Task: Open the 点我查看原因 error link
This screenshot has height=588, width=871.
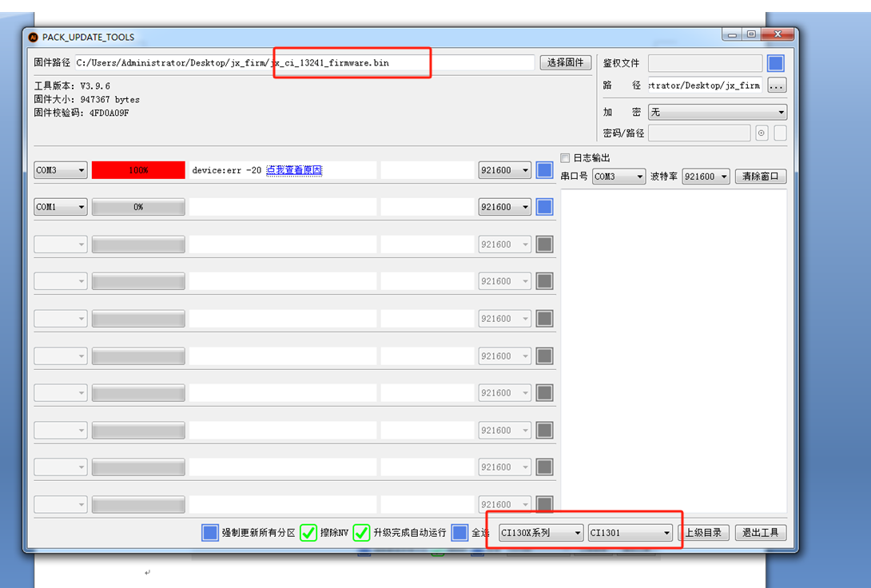Action: (x=293, y=170)
